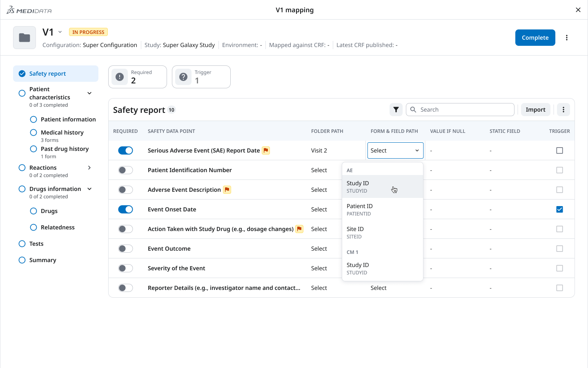
Task: Open the kebab menu next to Complete
Action: coord(567,37)
